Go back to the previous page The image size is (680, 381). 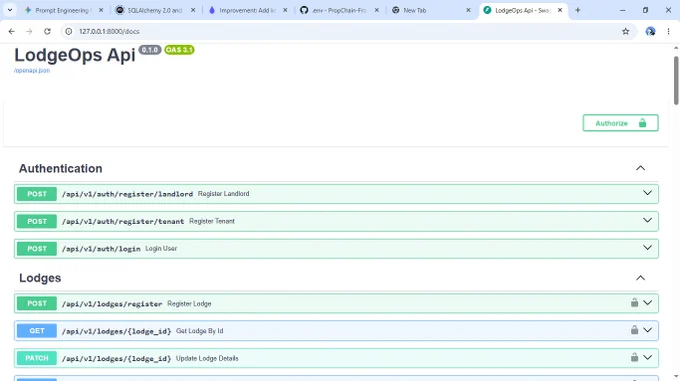pos(12,31)
